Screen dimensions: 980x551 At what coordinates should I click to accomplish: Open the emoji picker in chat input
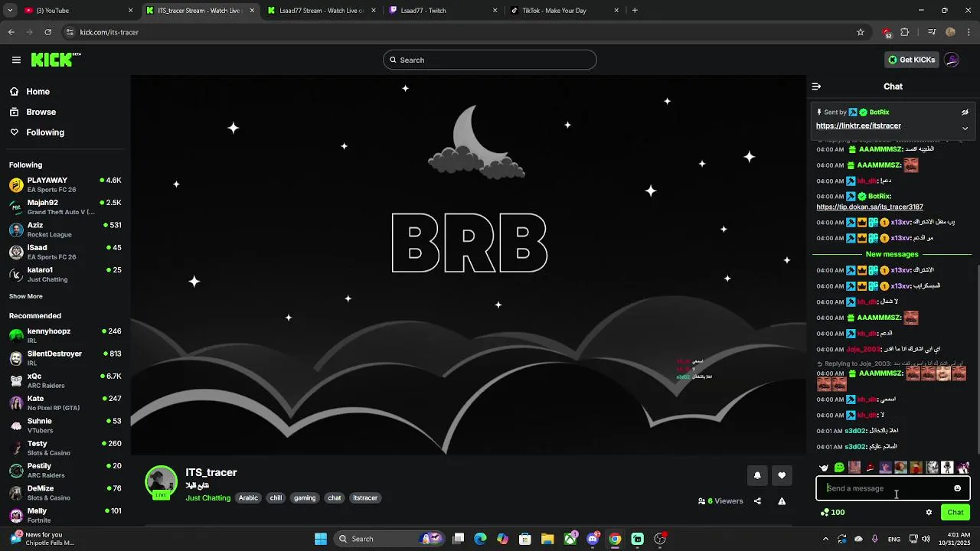(x=957, y=488)
